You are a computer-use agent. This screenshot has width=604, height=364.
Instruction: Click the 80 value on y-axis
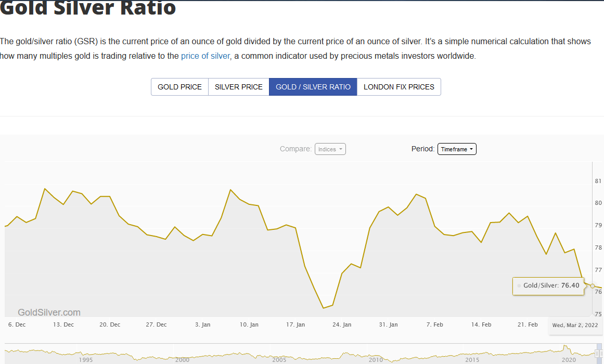598,203
